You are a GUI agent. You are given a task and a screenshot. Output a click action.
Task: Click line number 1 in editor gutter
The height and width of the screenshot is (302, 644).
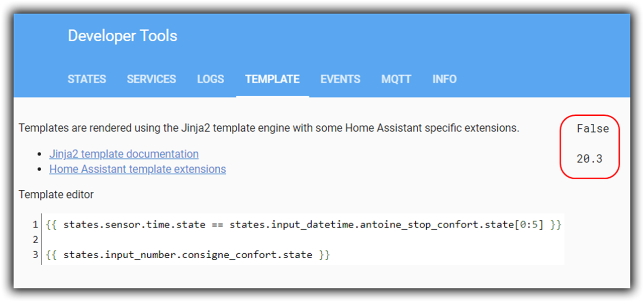click(35, 224)
